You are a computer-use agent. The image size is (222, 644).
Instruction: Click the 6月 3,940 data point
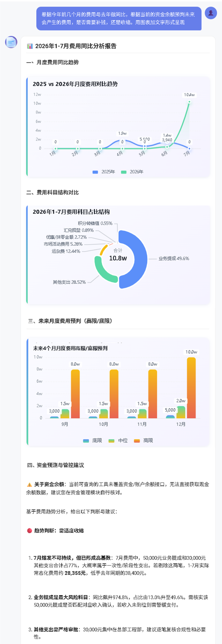pos(167,147)
